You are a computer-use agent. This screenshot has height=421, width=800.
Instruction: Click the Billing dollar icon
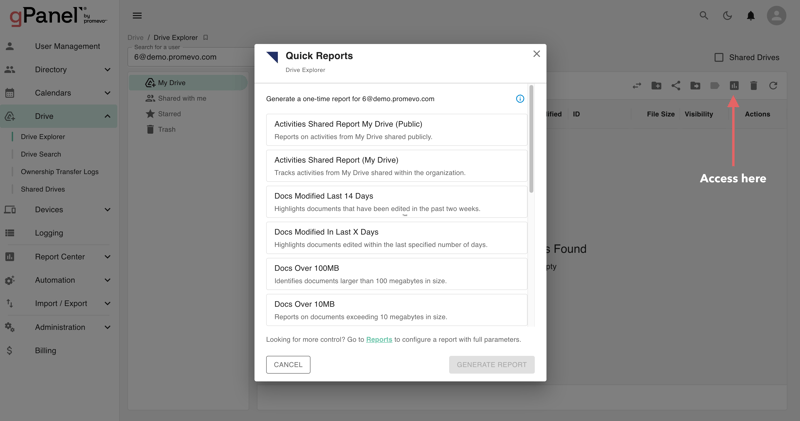(x=10, y=351)
